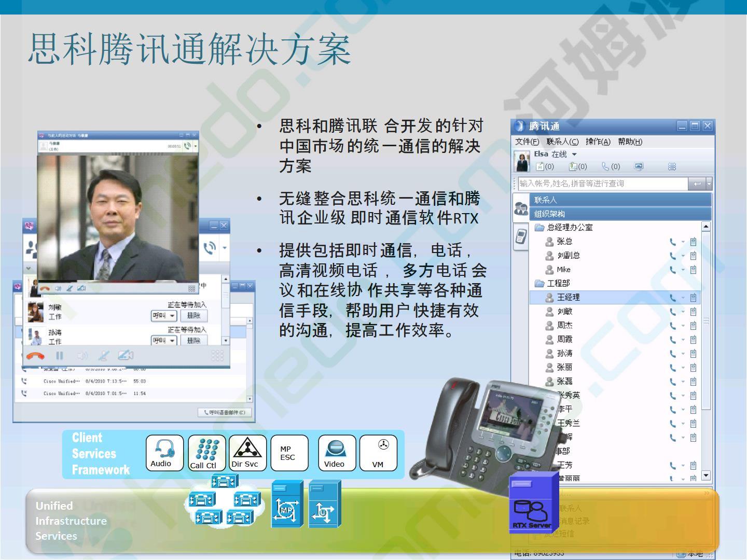This screenshot has height=560, width=747.
Task: Open call options arrow for 张丽
Action: coord(683,368)
